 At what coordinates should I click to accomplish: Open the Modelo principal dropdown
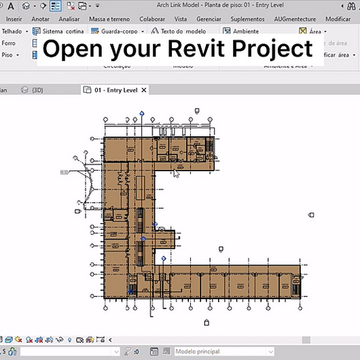pos(224,351)
